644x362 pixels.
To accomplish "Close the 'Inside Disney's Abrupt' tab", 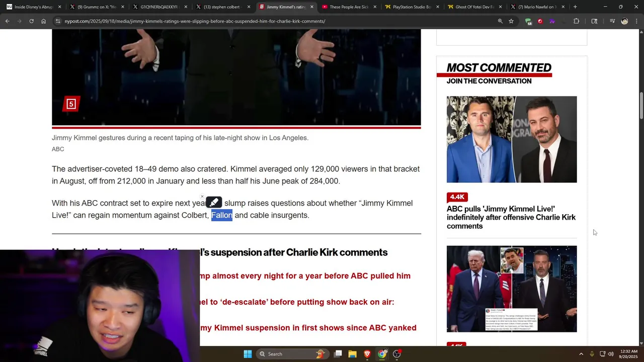I will click(x=59, y=7).
